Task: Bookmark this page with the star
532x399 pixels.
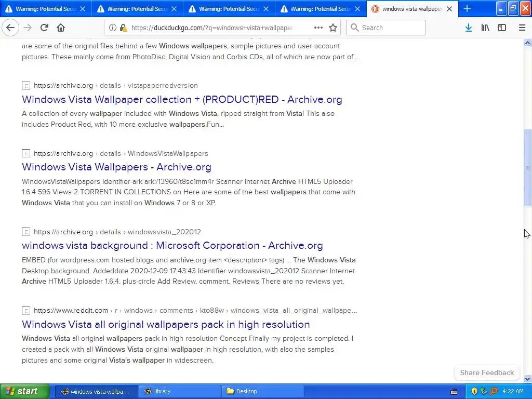Action: point(333,28)
